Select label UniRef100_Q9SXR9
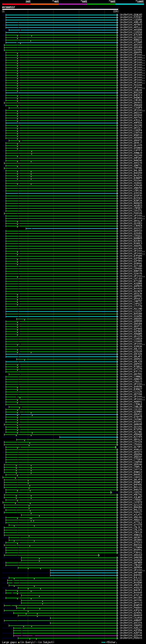The width and height of the screenshot is (146, 644). coord(131,47)
